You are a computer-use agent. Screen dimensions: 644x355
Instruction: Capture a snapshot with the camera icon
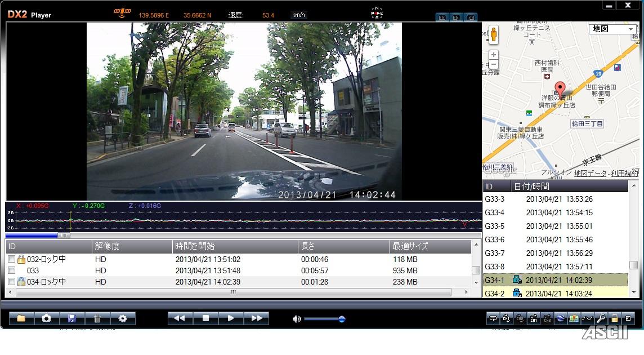[46, 318]
